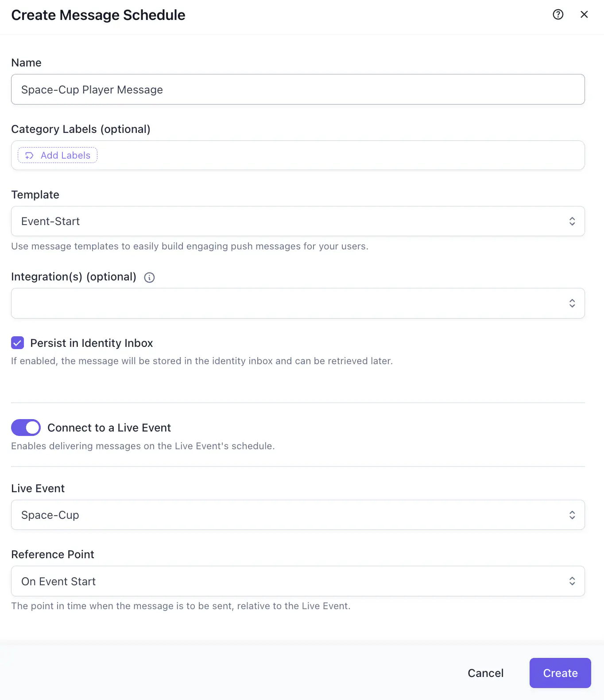
Task: Click the tag icon inside Add Labels
Action: coord(29,156)
